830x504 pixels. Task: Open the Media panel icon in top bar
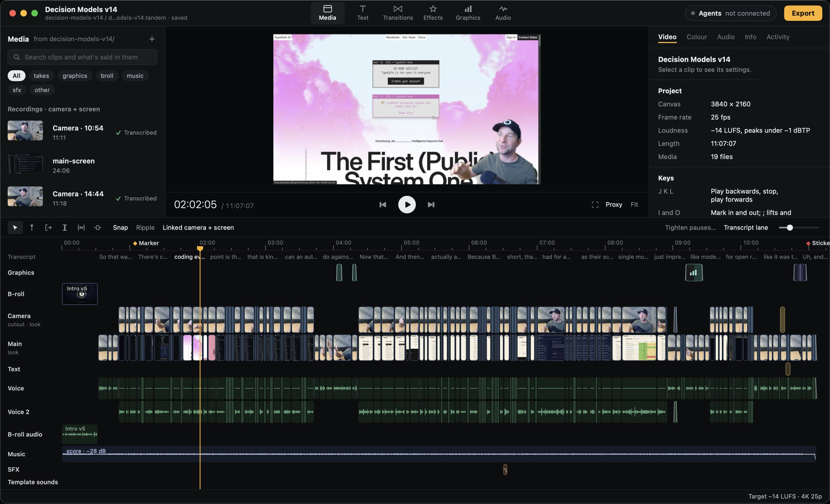[x=327, y=13]
